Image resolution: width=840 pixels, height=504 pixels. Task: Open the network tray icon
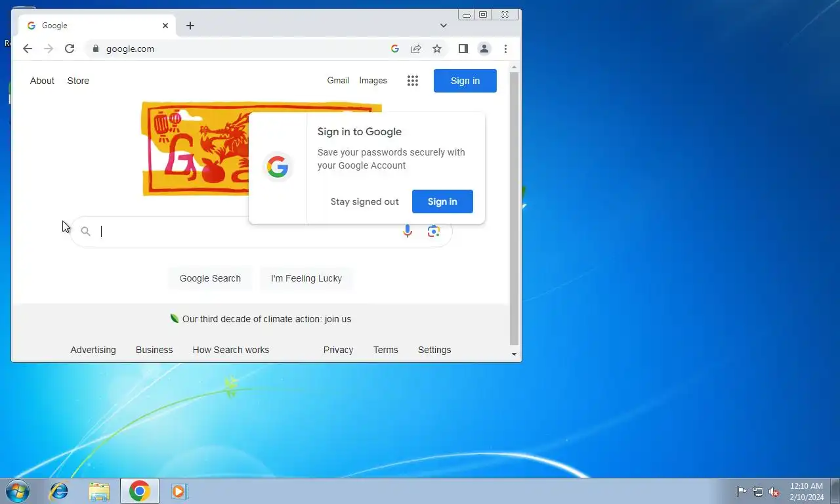(758, 492)
